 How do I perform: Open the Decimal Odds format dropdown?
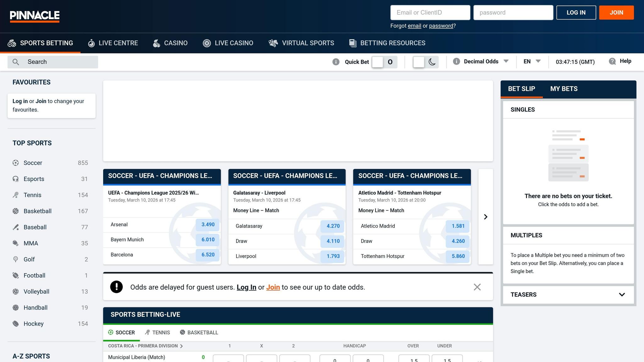(x=486, y=62)
